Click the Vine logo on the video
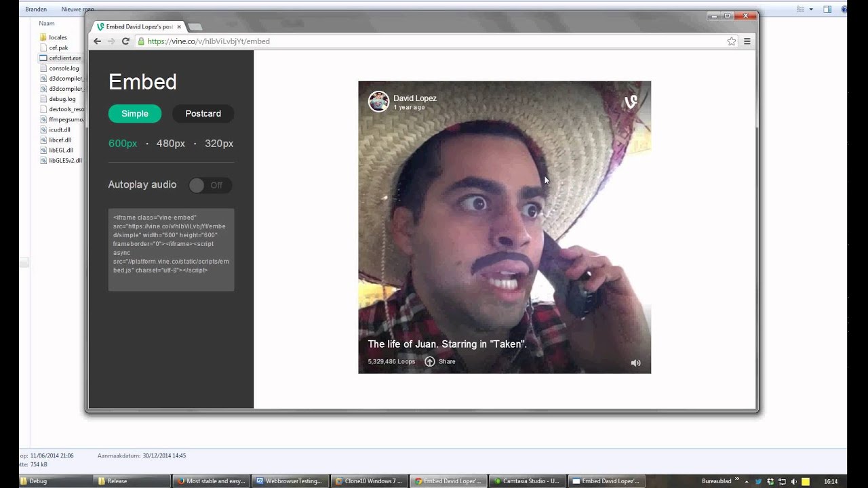The height and width of the screenshot is (488, 868). pyautogui.click(x=631, y=102)
